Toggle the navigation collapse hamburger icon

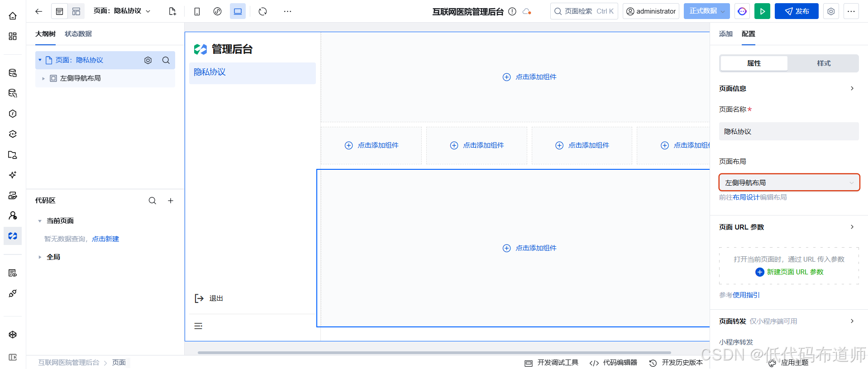[x=198, y=326]
